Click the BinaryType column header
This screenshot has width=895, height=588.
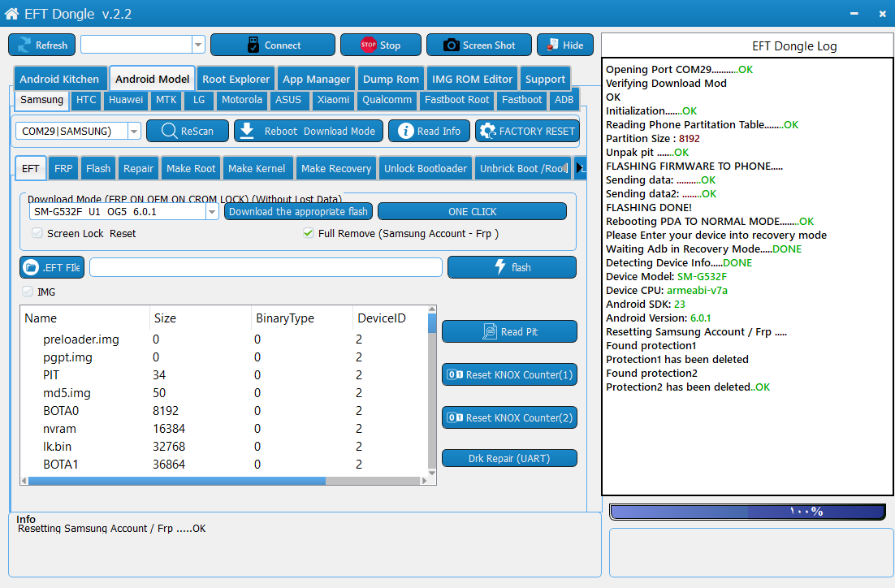coord(301,318)
